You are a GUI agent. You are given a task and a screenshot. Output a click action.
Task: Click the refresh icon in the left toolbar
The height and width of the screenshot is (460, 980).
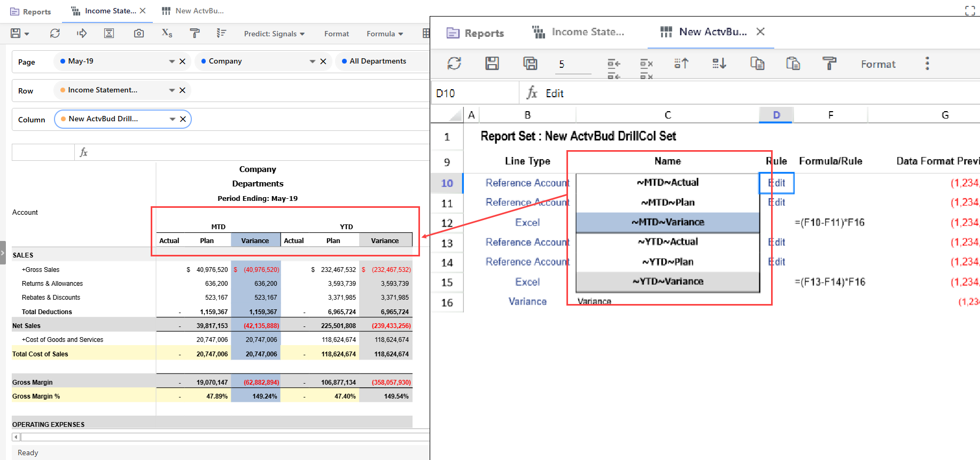tap(55, 33)
